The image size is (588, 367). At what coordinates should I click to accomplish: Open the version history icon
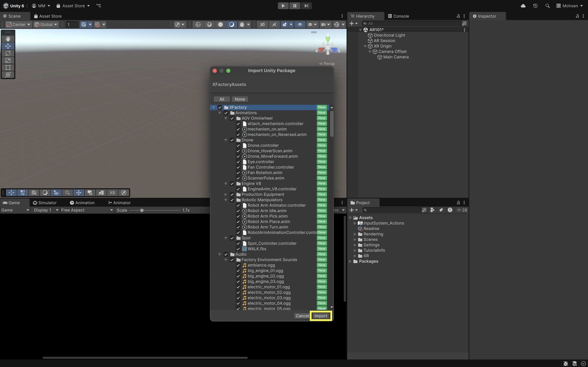535,6
